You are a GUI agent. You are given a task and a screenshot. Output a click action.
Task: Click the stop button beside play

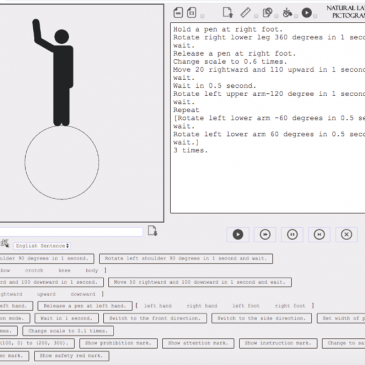click(x=265, y=234)
